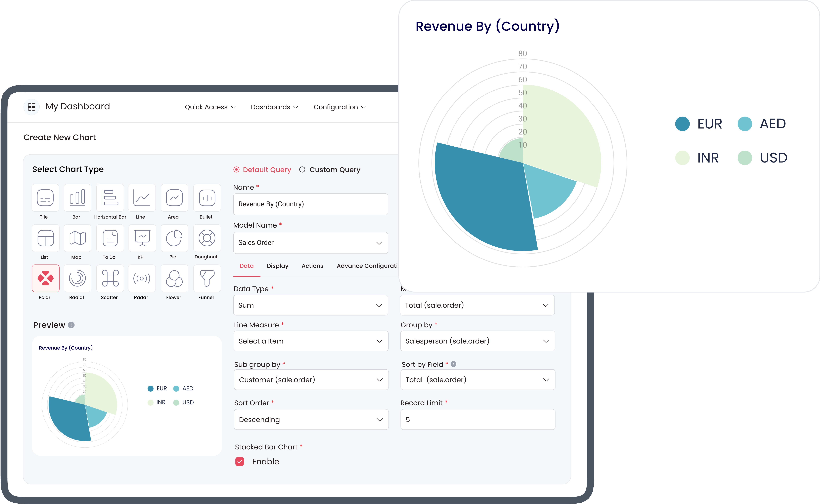Click the Sort by Field info icon
Screen dimensions: 820x504
[453, 364]
